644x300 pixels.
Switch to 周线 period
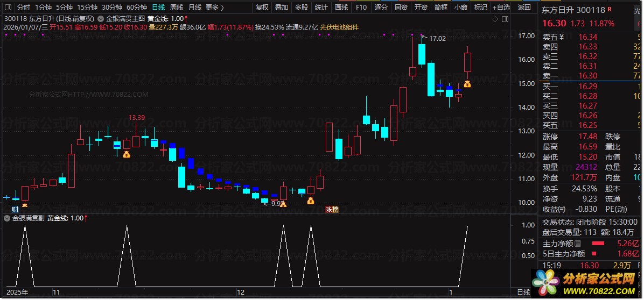[177, 8]
